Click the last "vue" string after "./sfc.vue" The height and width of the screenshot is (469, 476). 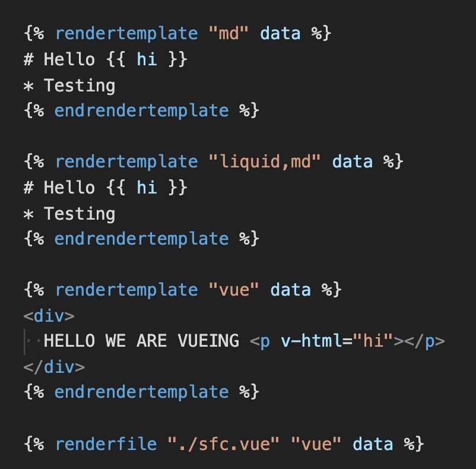pos(312,444)
